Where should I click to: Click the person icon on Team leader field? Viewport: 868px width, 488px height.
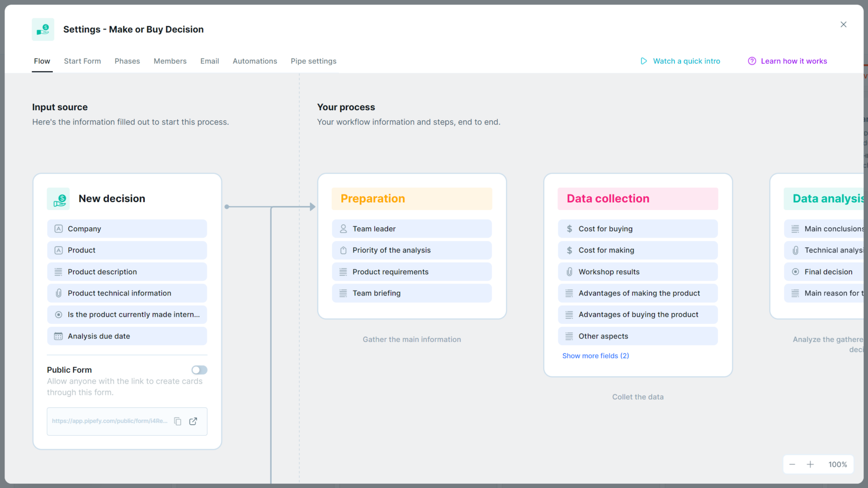(x=343, y=229)
